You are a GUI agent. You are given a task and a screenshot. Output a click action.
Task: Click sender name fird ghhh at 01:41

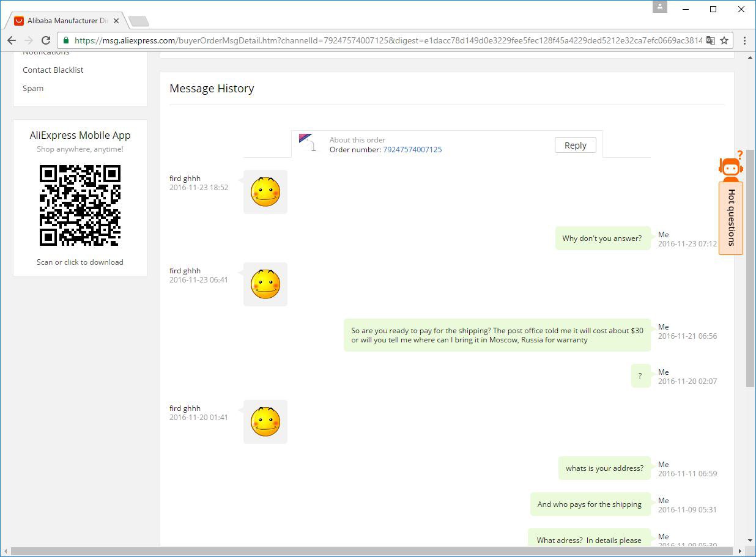point(185,408)
